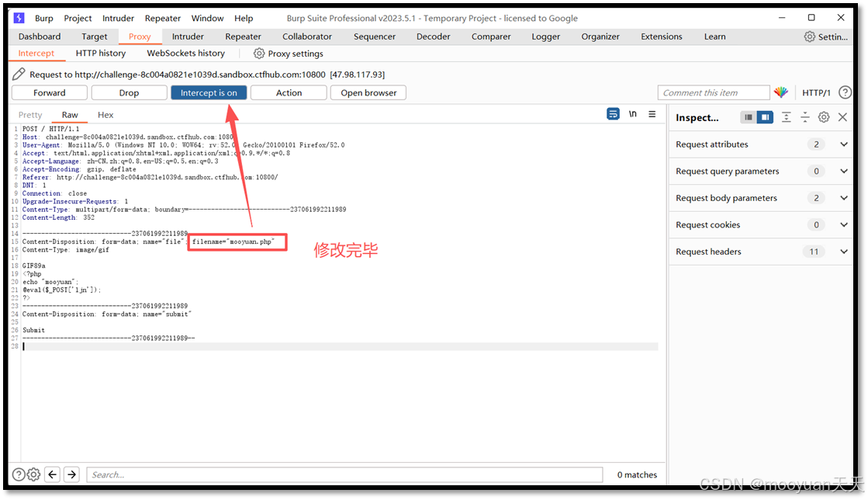Expand the Request attributes section
Viewport: 868px width, 500px height.
click(844, 144)
